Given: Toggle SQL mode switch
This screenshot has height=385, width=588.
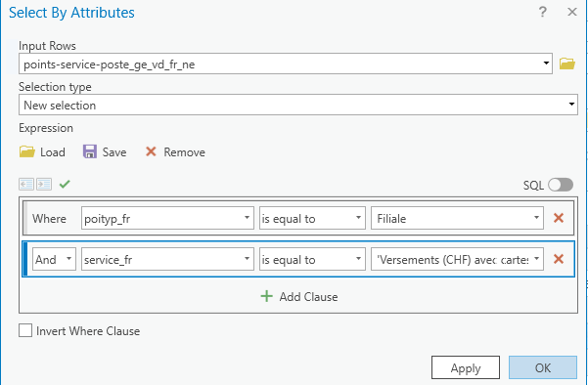Looking at the screenshot, I should [561, 185].
